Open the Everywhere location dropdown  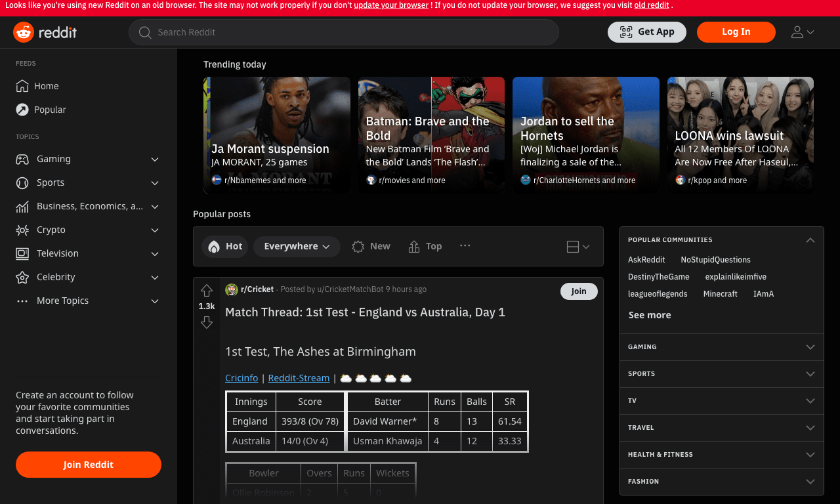(x=297, y=247)
